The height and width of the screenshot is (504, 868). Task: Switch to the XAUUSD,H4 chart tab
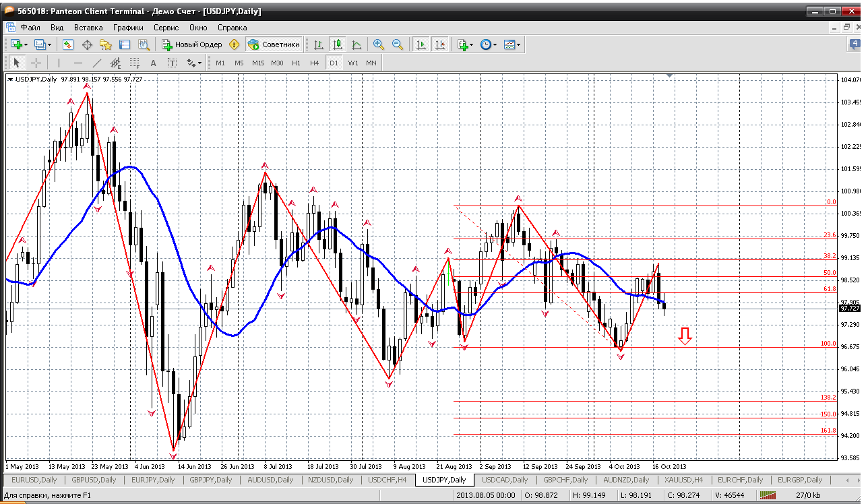tap(683, 480)
